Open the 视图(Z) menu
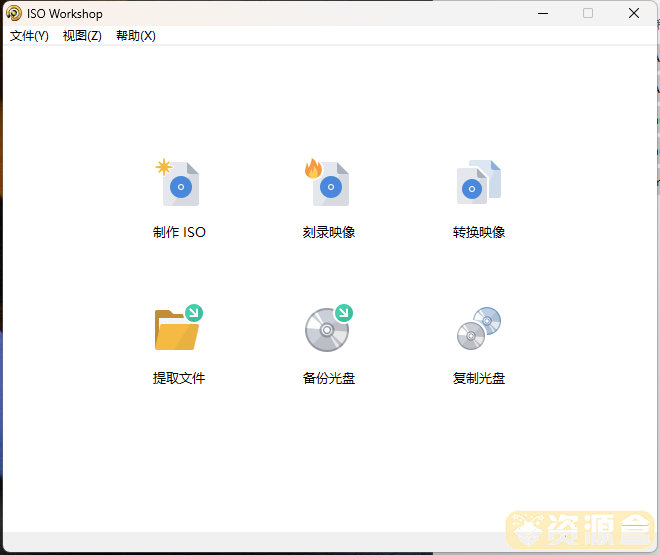 (82, 36)
